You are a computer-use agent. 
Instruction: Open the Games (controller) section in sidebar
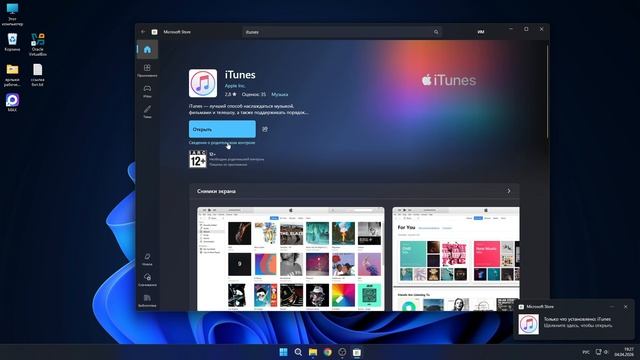coord(147,91)
